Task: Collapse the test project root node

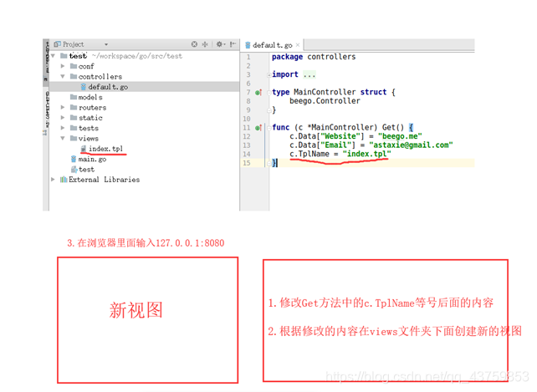Action: click(53, 56)
